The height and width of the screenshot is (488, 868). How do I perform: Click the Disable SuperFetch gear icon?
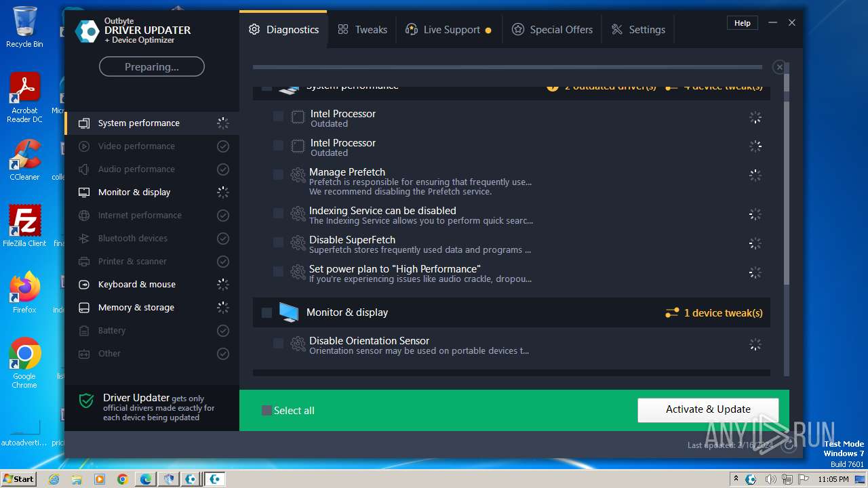click(x=298, y=243)
